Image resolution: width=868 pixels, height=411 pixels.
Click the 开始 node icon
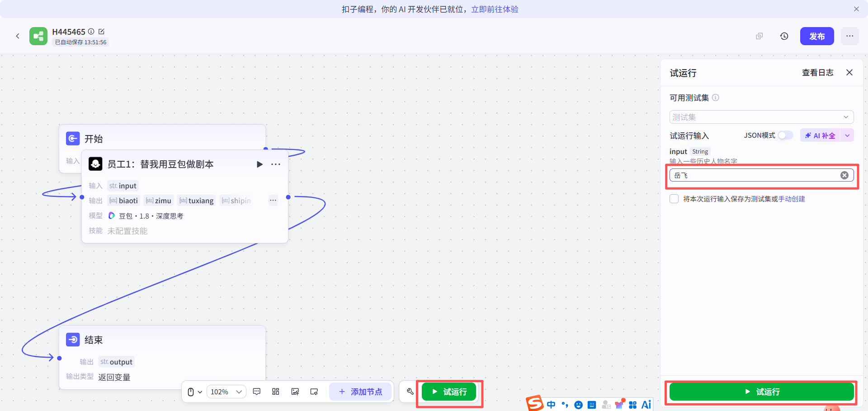[73, 139]
